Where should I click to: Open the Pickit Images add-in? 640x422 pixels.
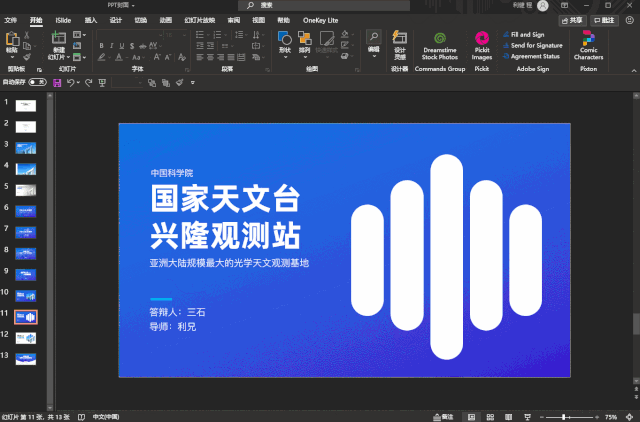pos(482,46)
